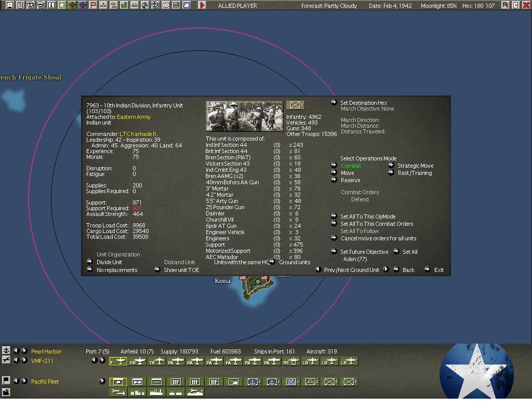Click the white star on green toolbar icon
Image resolution: width=532 pixels, height=408 pixels.
pos(62,5)
